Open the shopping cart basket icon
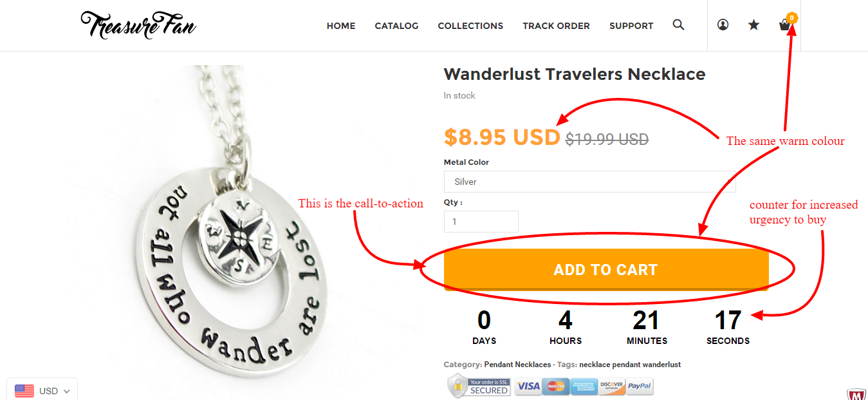This screenshot has height=400, width=868. pyautogui.click(x=785, y=26)
